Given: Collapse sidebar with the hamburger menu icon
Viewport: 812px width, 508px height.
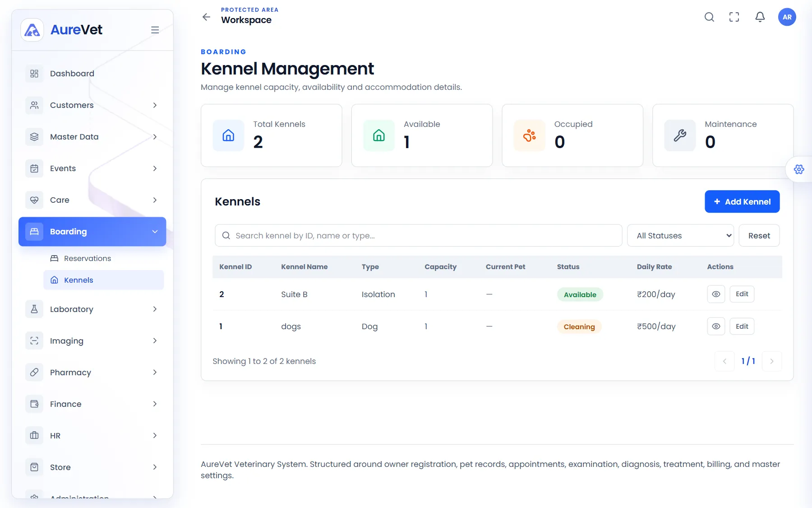Looking at the screenshot, I should pos(155,30).
